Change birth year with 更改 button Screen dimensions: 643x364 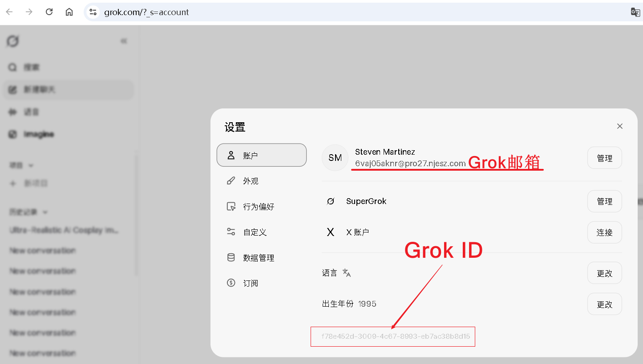[x=604, y=304]
